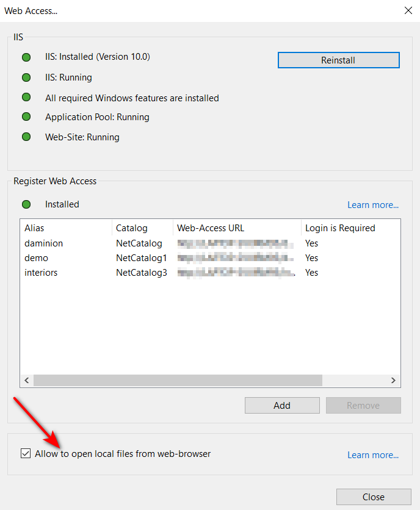Click the Web-Site Running status icon

26,137
